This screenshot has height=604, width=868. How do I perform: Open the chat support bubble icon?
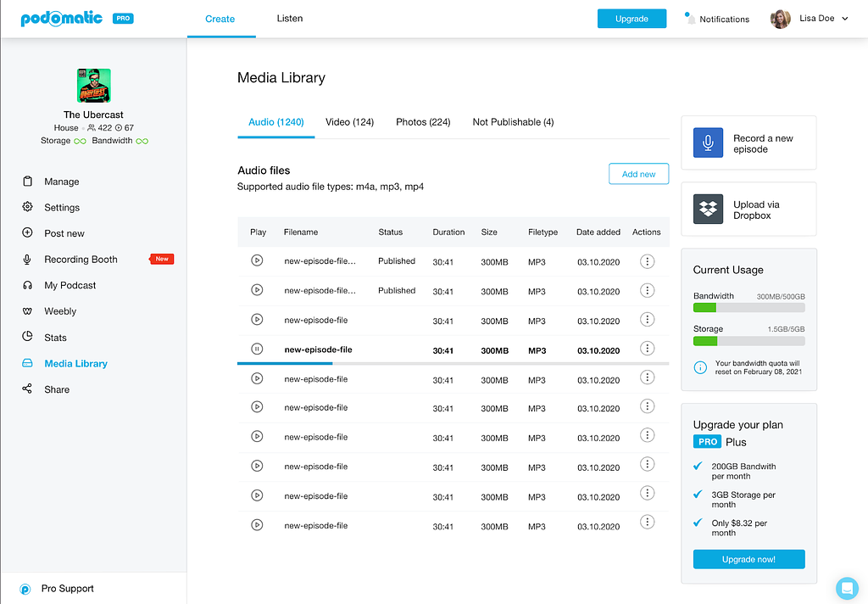pos(847,588)
